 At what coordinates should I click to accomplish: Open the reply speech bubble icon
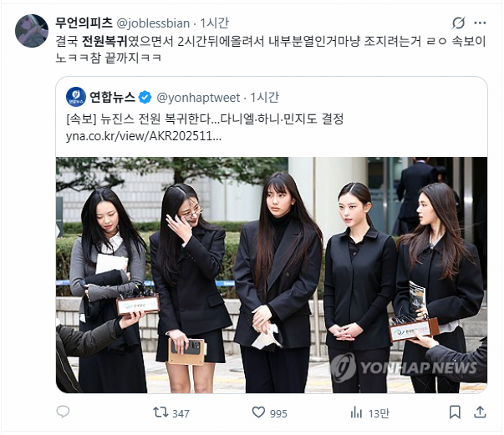pos(63,412)
